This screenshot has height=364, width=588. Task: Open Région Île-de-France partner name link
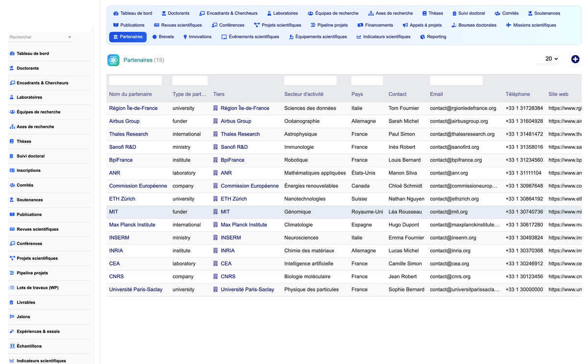point(133,108)
